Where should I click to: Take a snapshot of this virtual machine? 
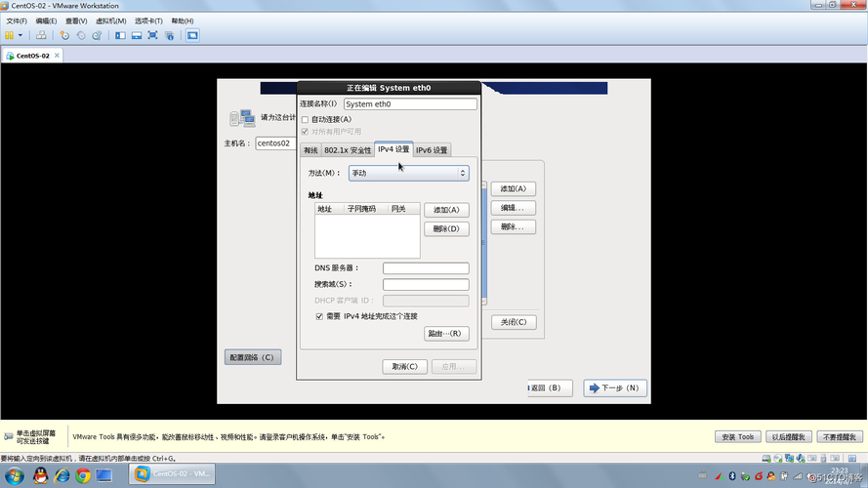[64, 35]
